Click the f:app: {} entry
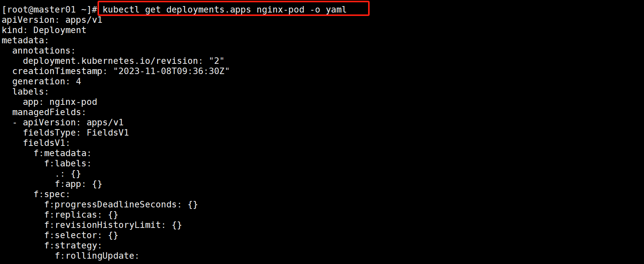The height and width of the screenshot is (264, 644). pos(79,184)
